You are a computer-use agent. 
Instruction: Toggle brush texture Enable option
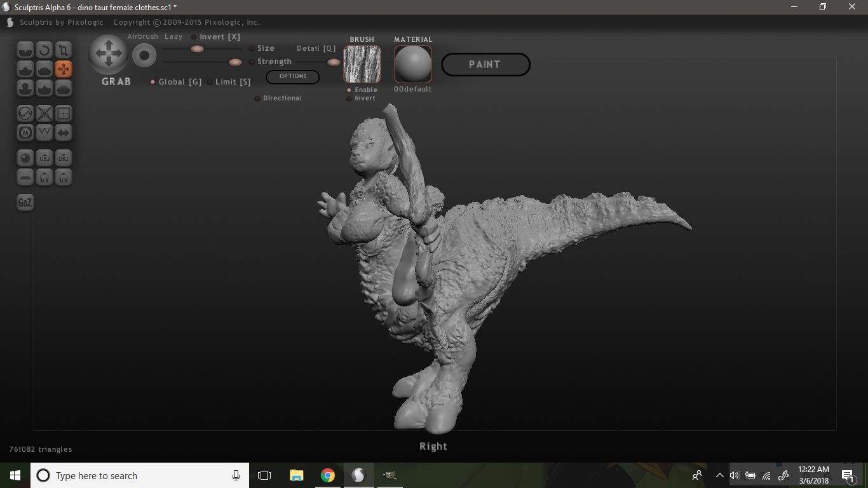[x=349, y=90]
